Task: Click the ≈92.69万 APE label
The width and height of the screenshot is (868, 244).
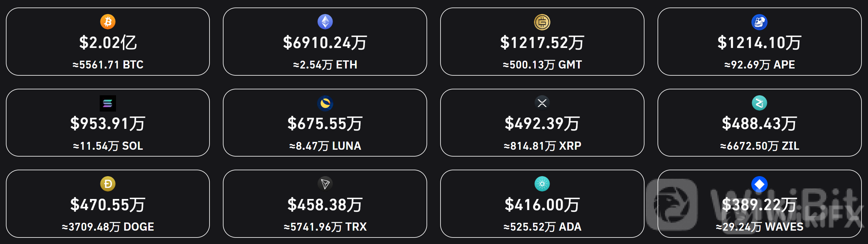Action: click(759, 65)
